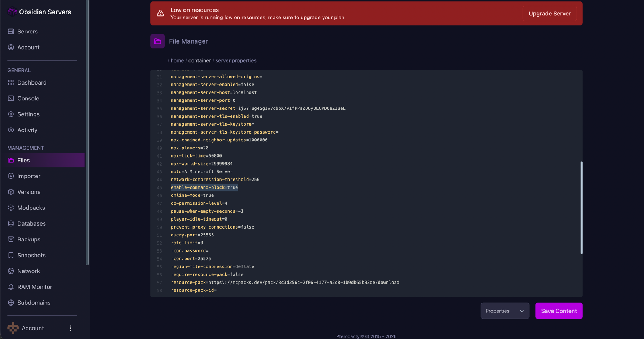View server Snapshots

(x=31, y=255)
